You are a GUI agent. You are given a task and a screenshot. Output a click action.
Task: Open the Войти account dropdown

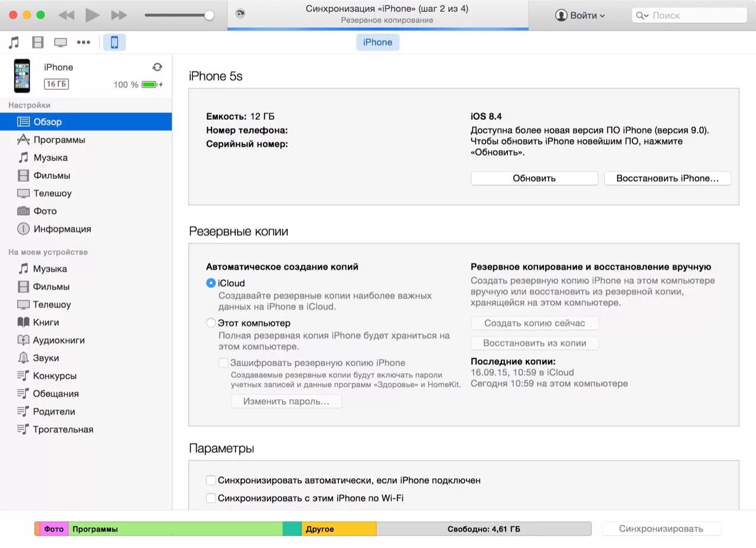(x=580, y=15)
